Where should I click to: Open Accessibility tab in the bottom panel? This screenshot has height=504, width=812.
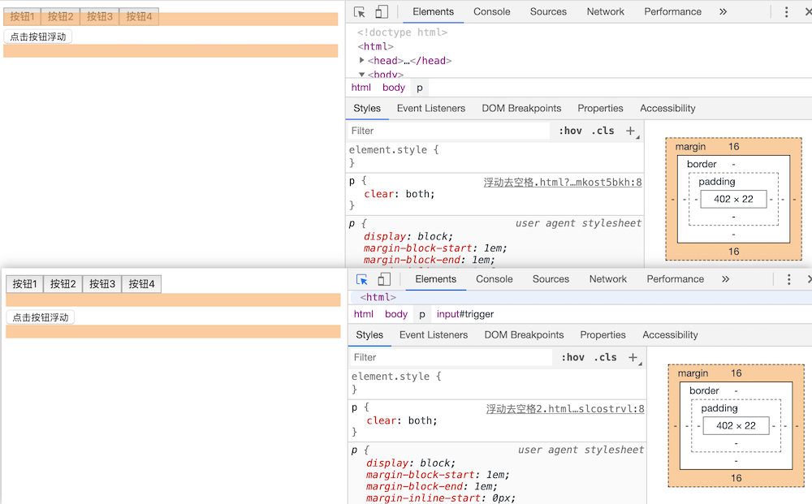tap(670, 335)
